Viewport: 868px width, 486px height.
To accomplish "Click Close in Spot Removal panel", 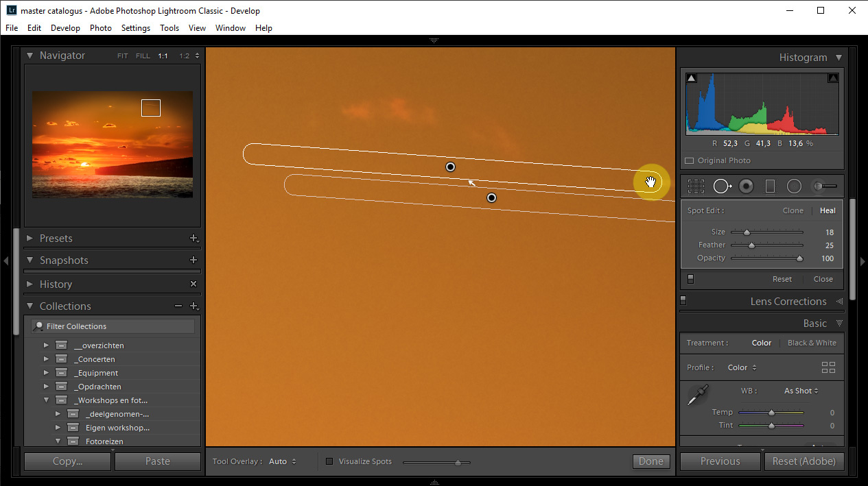I will [823, 279].
